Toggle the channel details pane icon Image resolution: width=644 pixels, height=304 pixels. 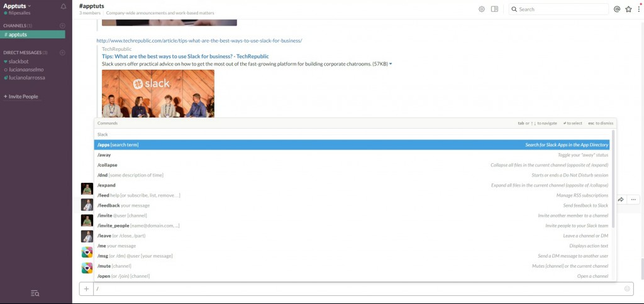tap(494, 9)
